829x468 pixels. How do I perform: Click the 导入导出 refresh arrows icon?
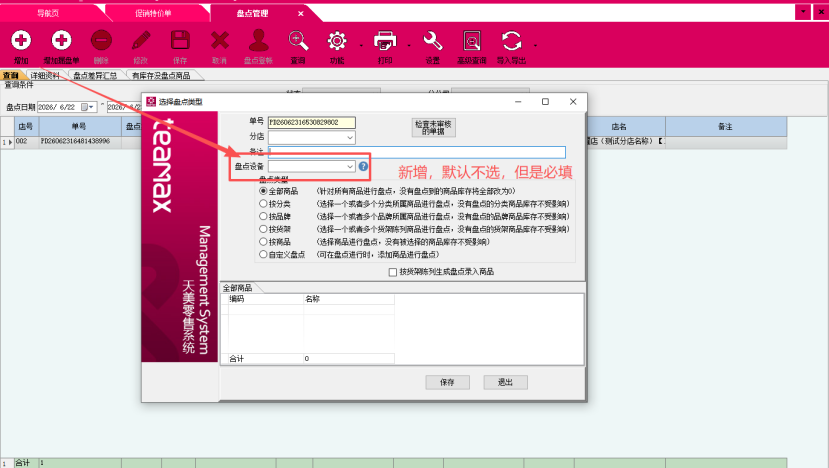tap(511, 41)
